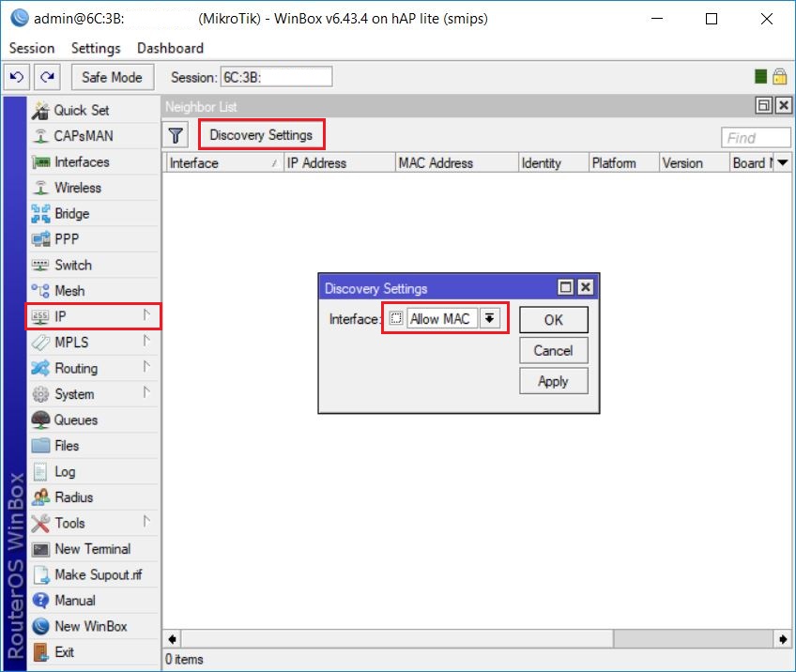Image resolution: width=796 pixels, height=672 pixels.
Task: Expand the Tools submenu
Action: pos(146,521)
